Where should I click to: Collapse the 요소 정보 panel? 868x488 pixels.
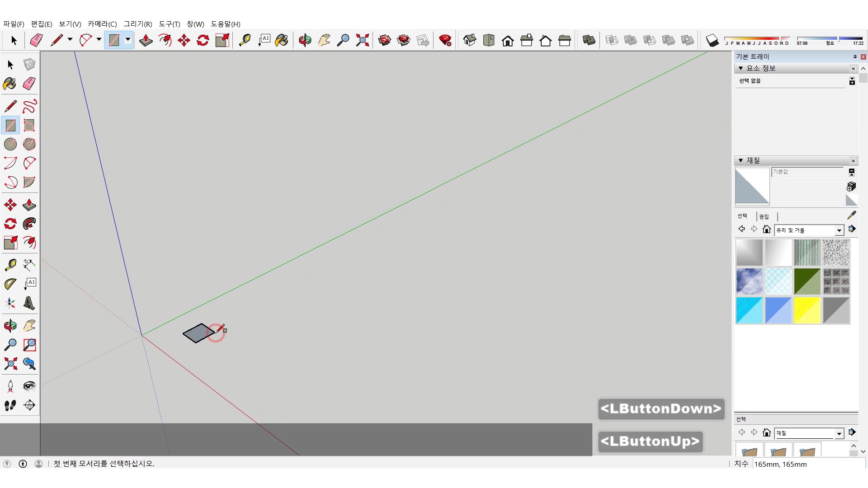click(x=741, y=68)
